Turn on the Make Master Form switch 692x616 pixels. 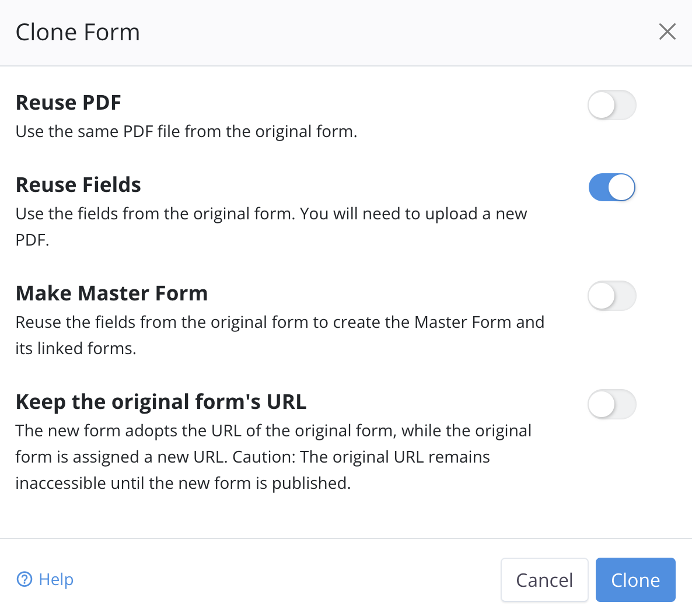pos(611,296)
